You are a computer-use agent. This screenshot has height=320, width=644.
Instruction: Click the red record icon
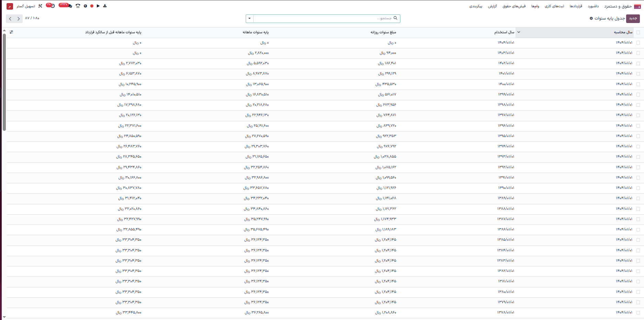click(92, 6)
